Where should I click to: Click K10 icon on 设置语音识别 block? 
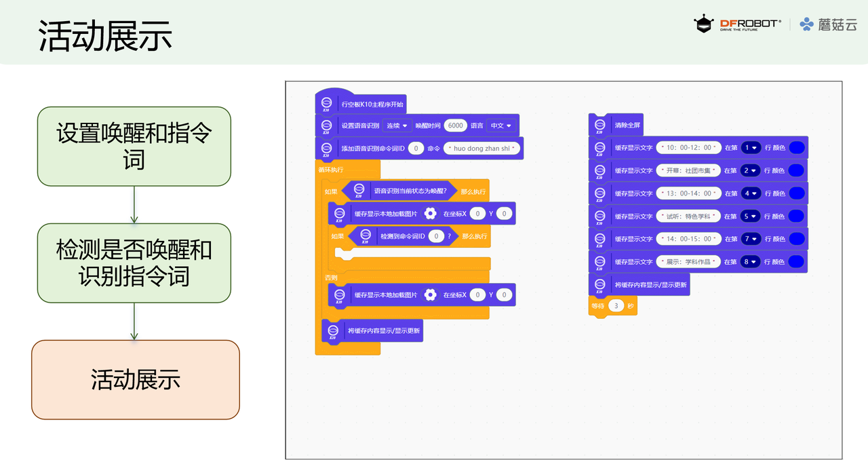[x=326, y=126]
